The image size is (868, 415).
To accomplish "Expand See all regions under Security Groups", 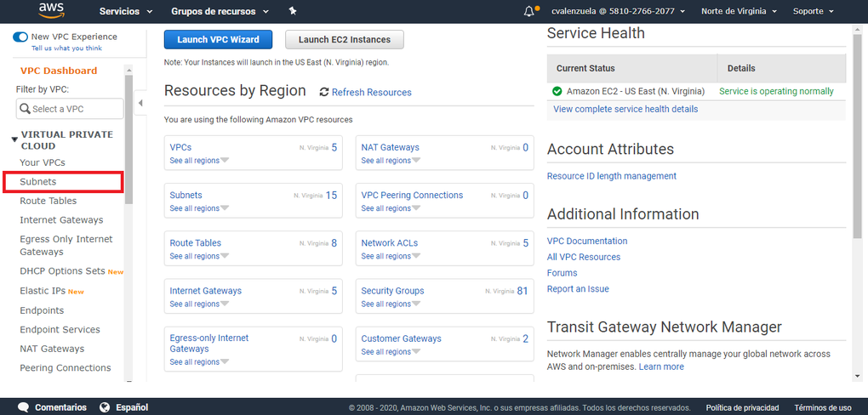I will 391,304.
